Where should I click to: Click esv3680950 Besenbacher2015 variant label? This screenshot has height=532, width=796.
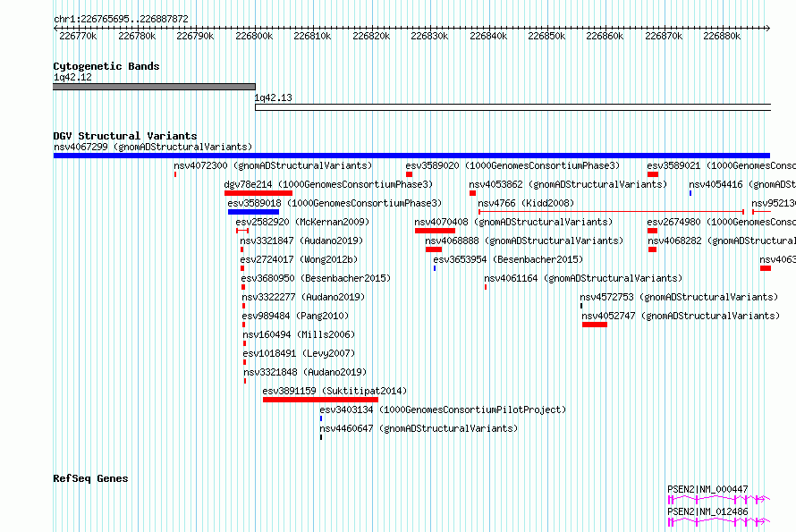click(316, 278)
